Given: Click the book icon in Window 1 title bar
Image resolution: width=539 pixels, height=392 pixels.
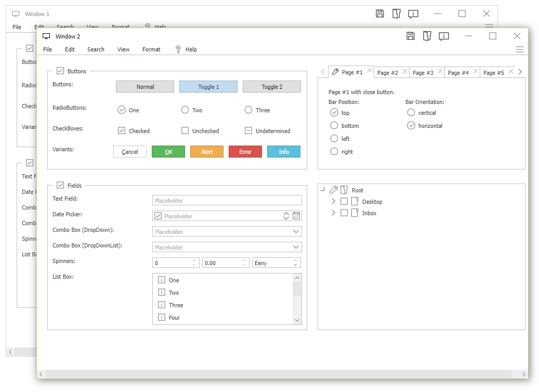Looking at the screenshot, I should (397, 14).
